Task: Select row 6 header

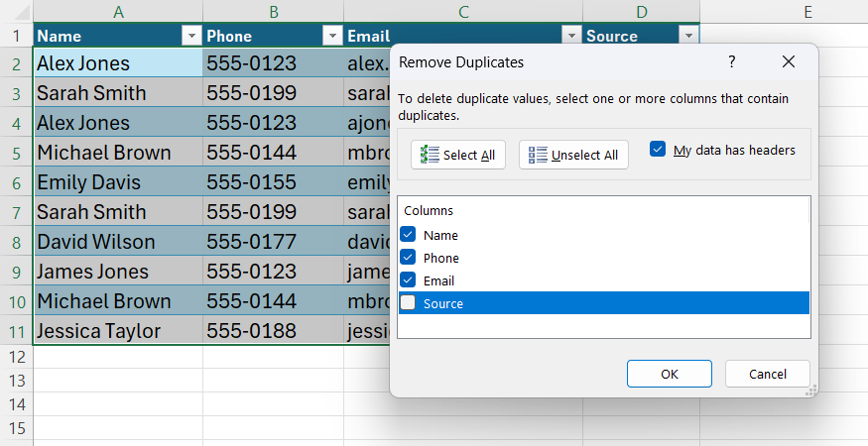Action: pos(17,182)
